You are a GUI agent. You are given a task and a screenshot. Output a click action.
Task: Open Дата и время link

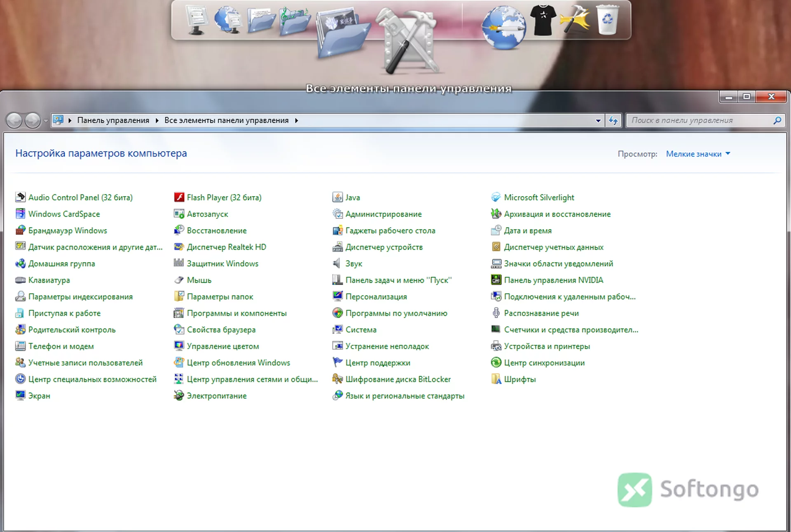[528, 230]
